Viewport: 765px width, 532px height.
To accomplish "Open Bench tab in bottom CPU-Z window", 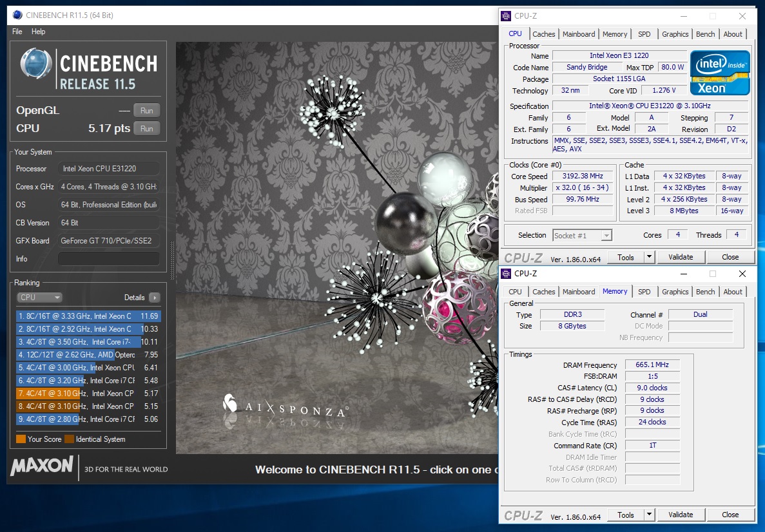I will (x=706, y=292).
